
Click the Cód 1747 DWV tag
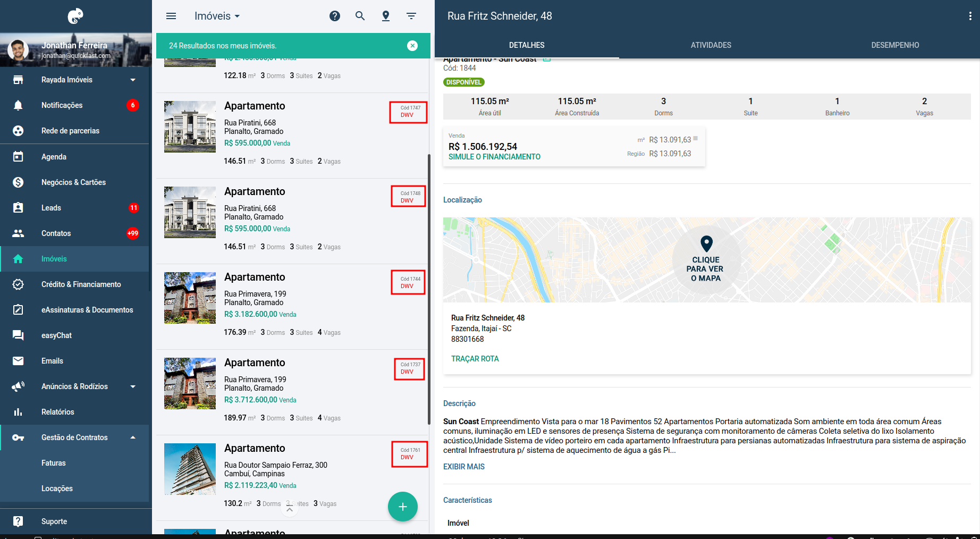click(409, 112)
